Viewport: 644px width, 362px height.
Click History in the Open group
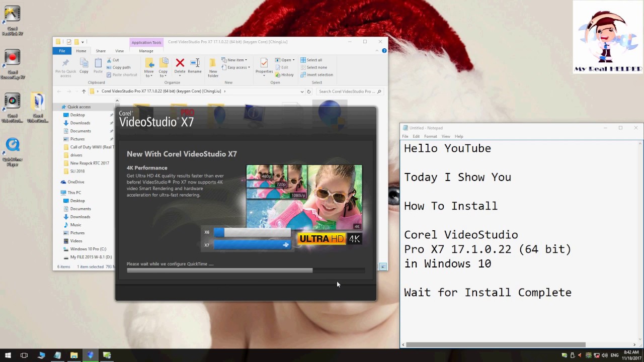point(284,75)
